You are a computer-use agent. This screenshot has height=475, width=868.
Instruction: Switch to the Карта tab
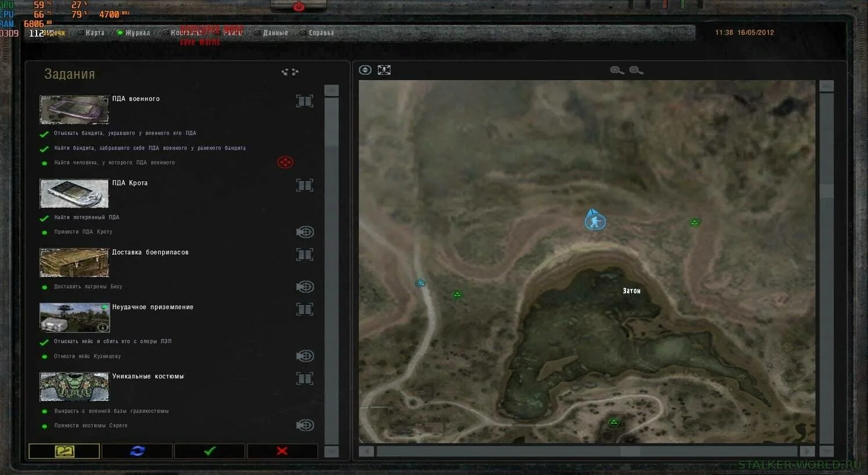coord(90,32)
